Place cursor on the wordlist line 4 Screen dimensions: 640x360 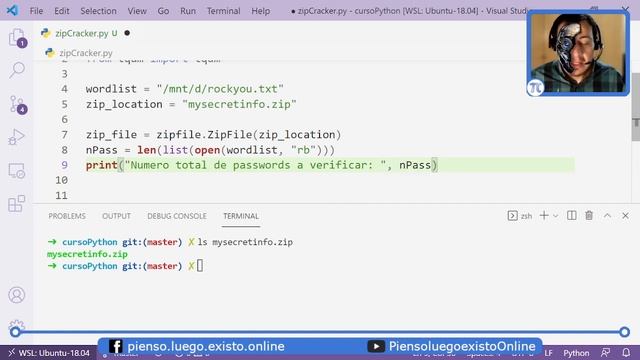click(x=184, y=89)
